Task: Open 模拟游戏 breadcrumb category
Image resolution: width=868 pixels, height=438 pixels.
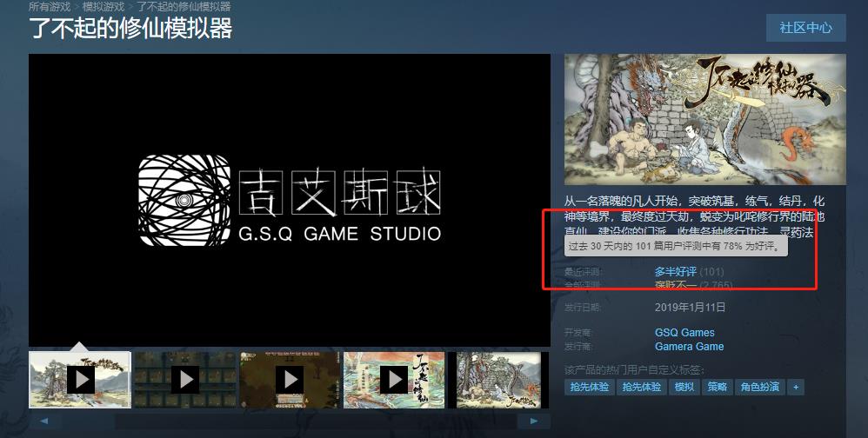Action: click(103, 6)
